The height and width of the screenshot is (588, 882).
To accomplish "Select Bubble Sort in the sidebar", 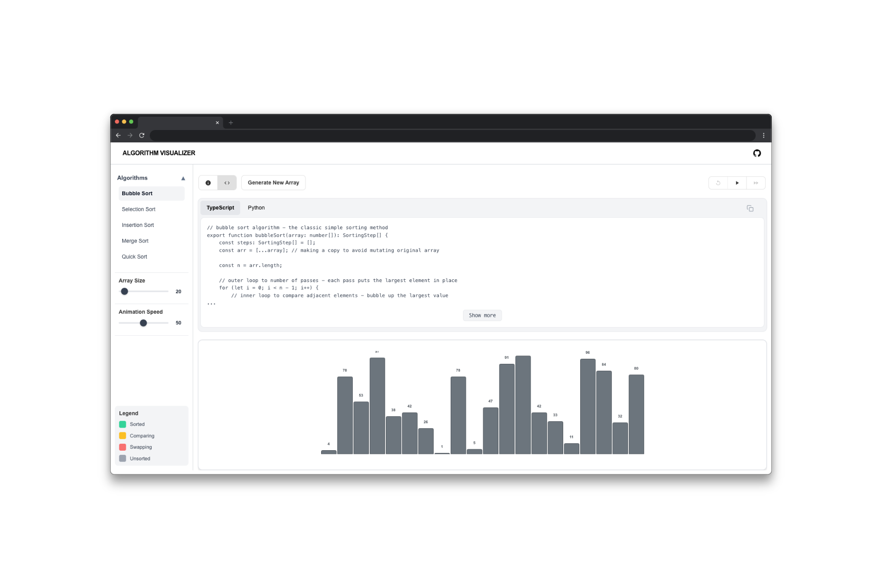I will click(x=152, y=193).
